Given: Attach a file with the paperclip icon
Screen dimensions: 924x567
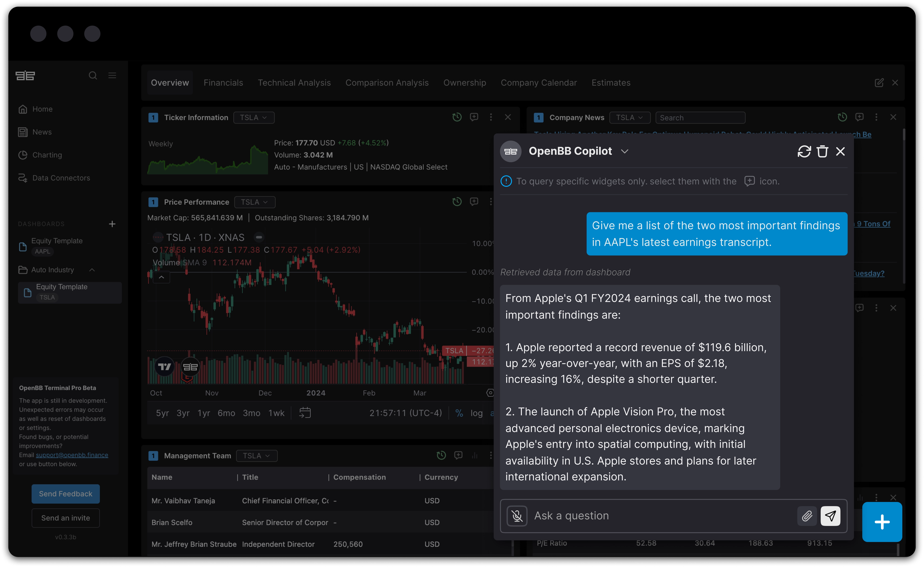Looking at the screenshot, I should tap(807, 516).
